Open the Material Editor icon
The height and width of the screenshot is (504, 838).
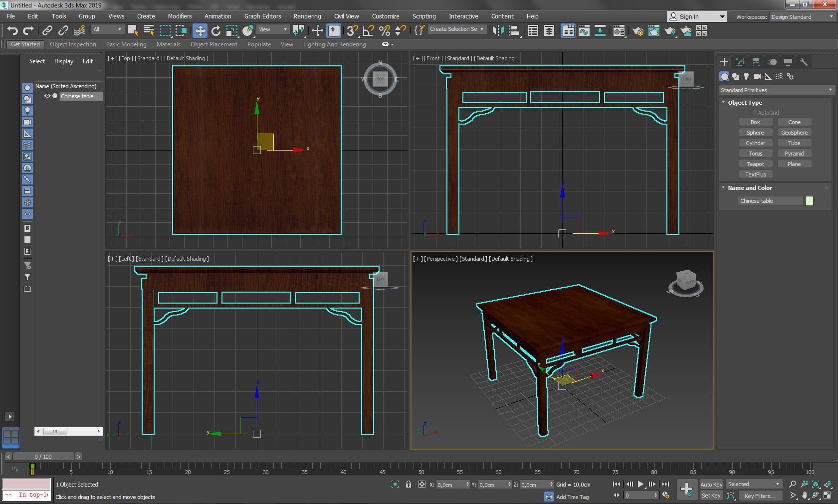[619, 31]
